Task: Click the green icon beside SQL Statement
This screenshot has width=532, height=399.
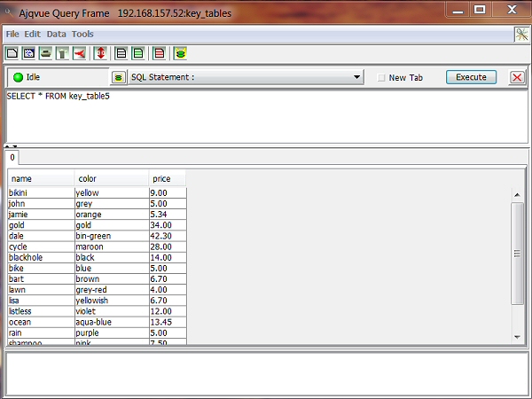Action: point(118,77)
